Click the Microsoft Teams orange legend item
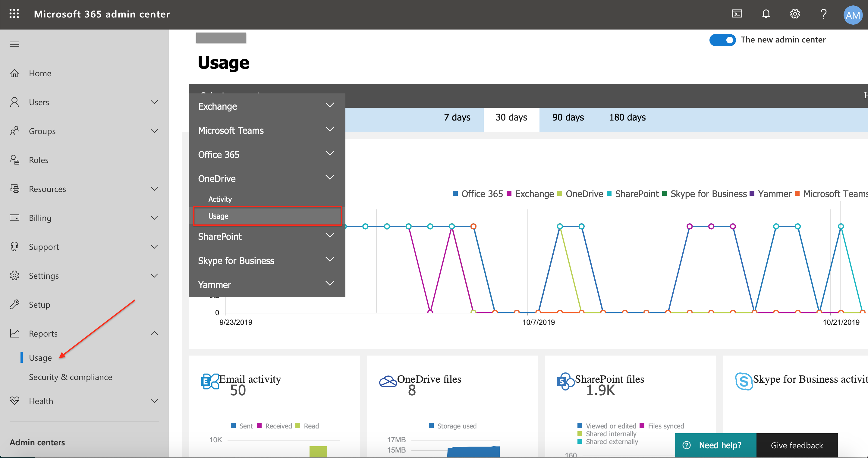This screenshot has height=458, width=868. 831,194
